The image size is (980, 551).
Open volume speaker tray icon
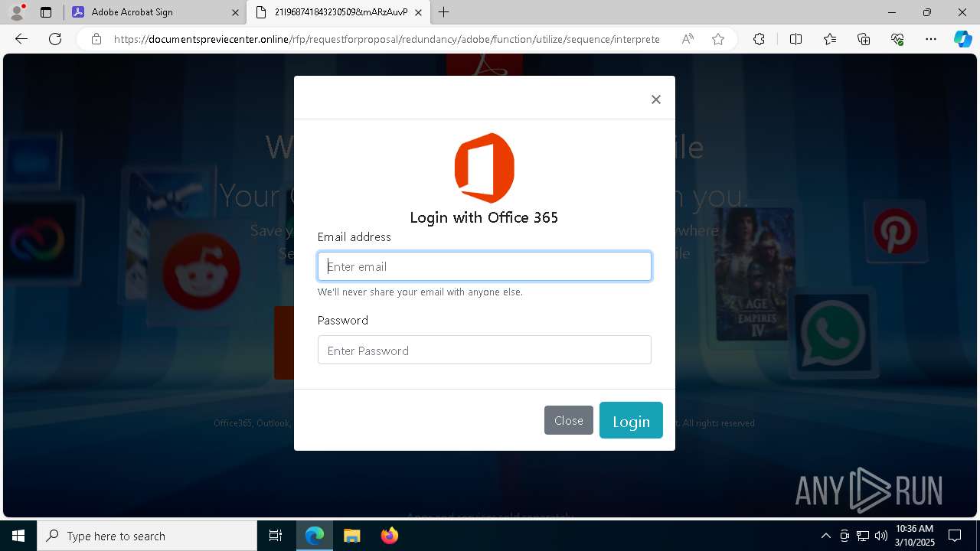(x=880, y=536)
